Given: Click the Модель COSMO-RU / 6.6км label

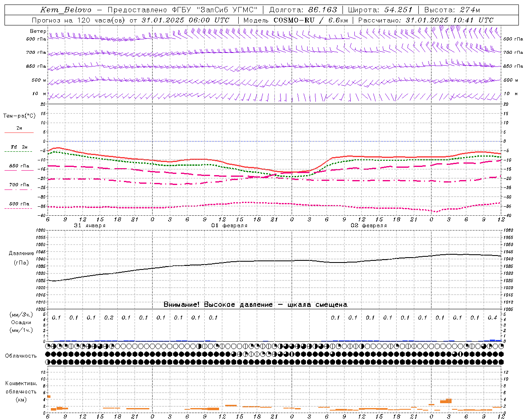Looking at the screenshot, I should pyautogui.click(x=295, y=20).
